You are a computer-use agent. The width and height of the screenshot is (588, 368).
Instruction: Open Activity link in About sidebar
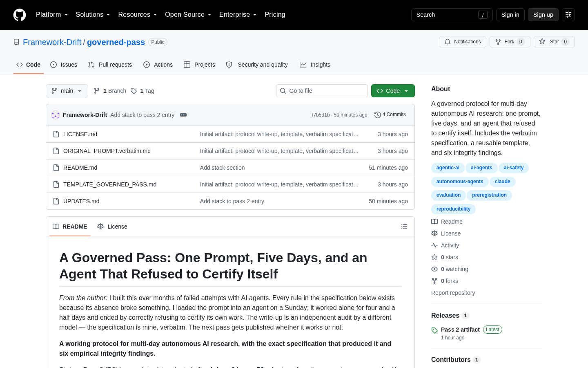pos(445,245)
